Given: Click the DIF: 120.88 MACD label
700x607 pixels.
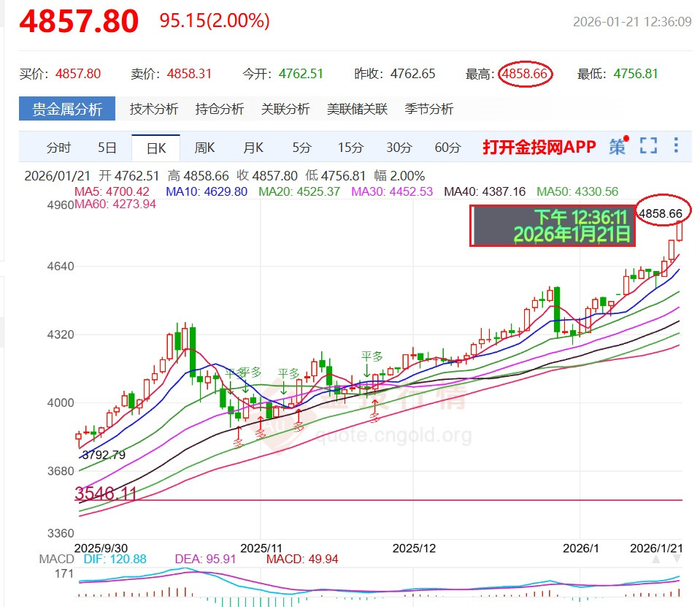Looking at the screenshot, I should 115,559.
